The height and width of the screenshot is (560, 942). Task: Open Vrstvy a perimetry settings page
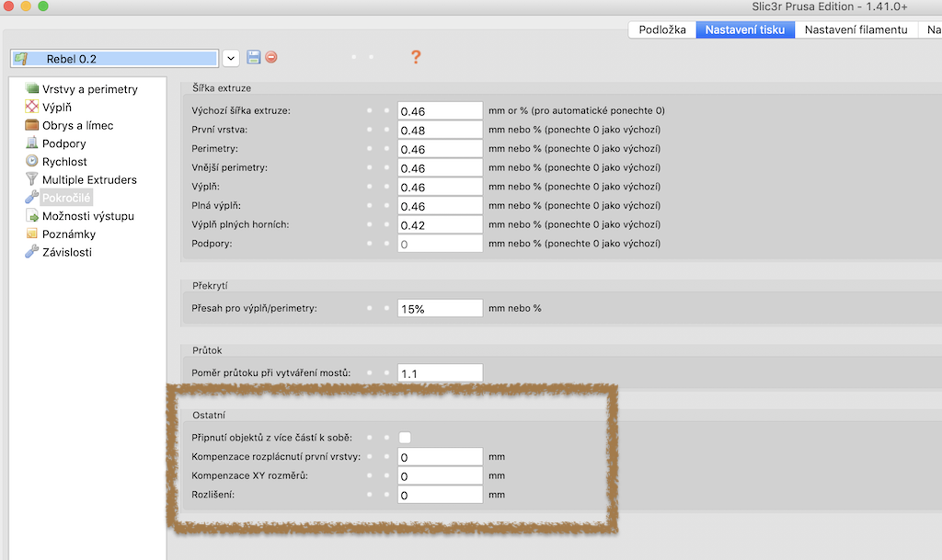click(89, 89)
